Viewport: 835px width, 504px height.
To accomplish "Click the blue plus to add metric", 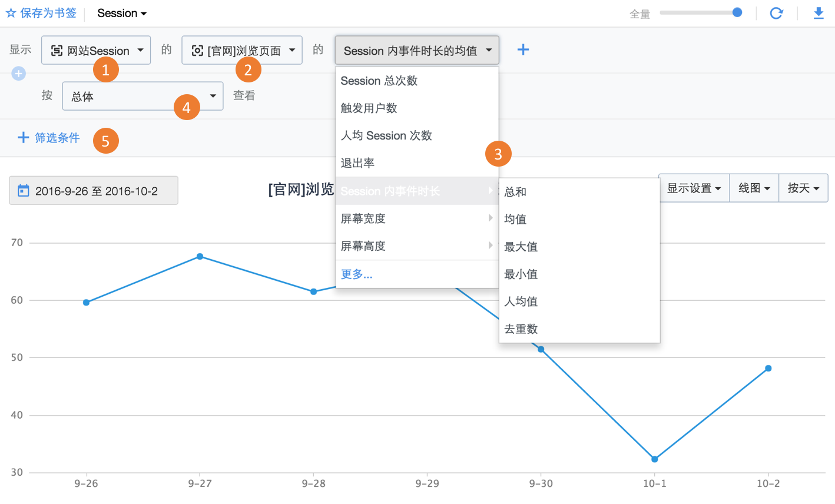I will [523, 50].
